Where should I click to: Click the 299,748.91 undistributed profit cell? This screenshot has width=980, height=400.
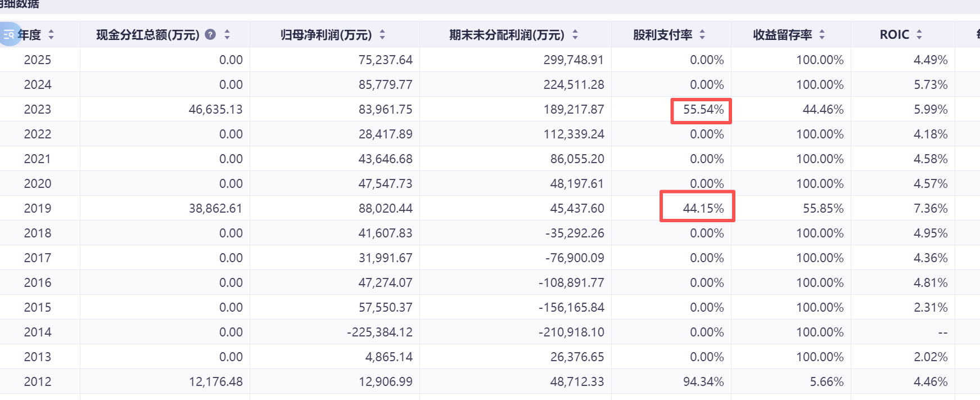[573, 60]
